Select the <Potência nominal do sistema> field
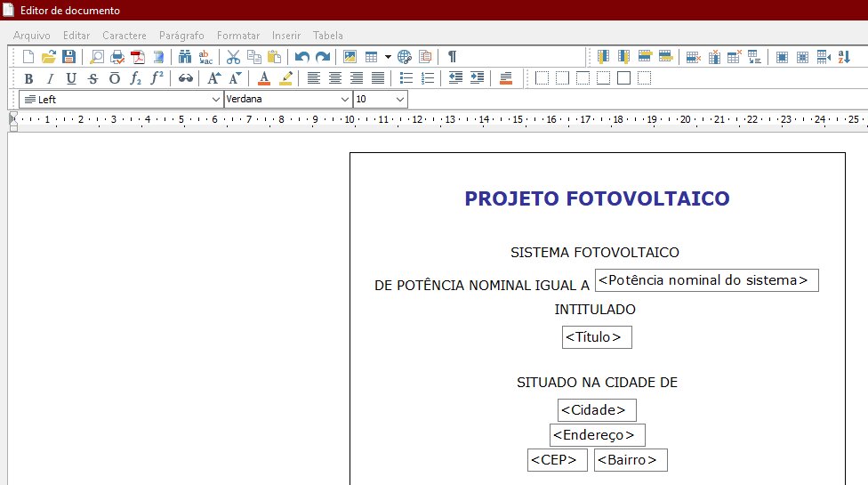The width and height of the screenshot is (868, 485). [x=706, y=280]
